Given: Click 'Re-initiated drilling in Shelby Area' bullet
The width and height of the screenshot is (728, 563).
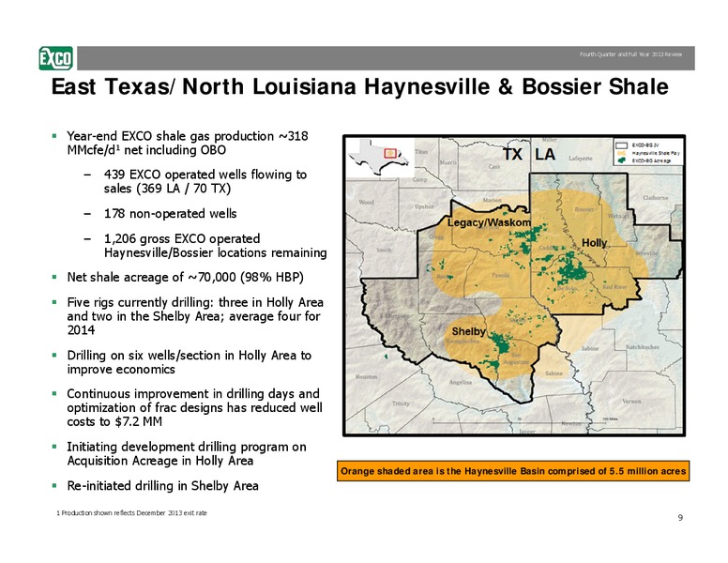Looking at the screenshot, I should point(162,486).
